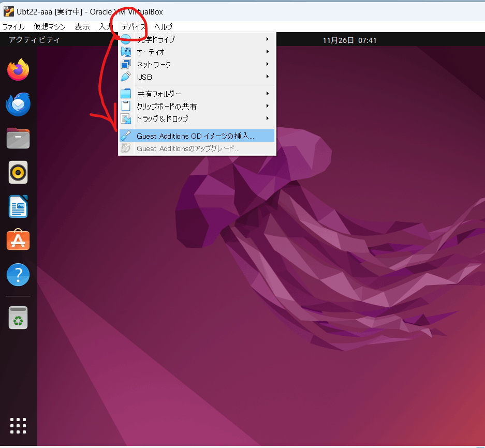Expand the USB submenu arrow
This screenshot has width=485, height=448.
[x=267, y=77]
